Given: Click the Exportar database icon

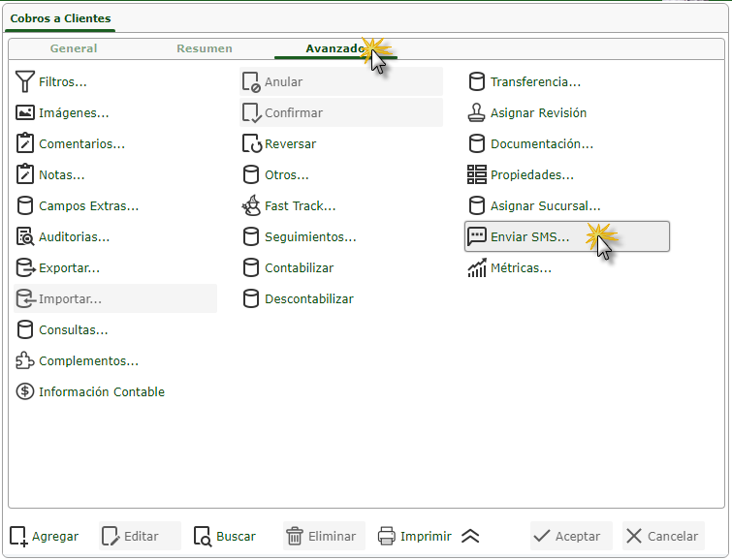Looking at the screenshot, I should tap(25, 267).
